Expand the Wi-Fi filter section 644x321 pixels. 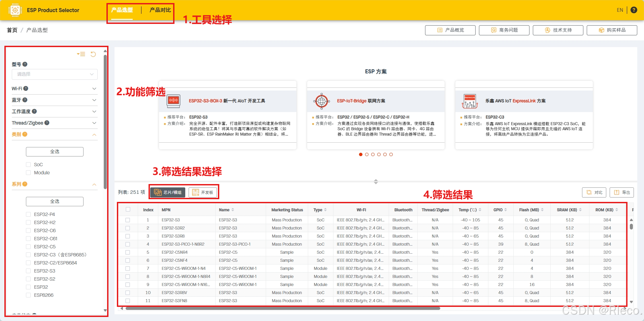[94, 88]
